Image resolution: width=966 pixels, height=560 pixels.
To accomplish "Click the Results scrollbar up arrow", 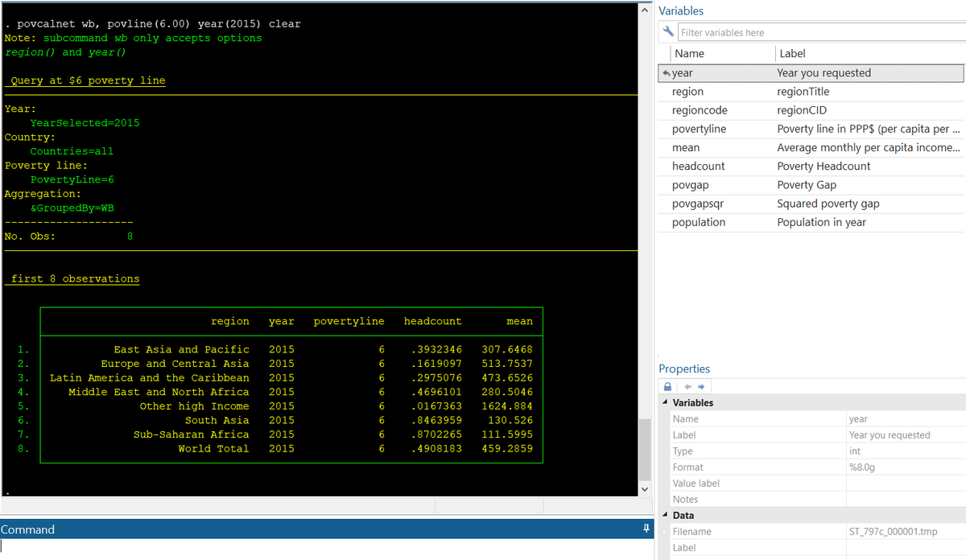I will click(x=644, y=10).
